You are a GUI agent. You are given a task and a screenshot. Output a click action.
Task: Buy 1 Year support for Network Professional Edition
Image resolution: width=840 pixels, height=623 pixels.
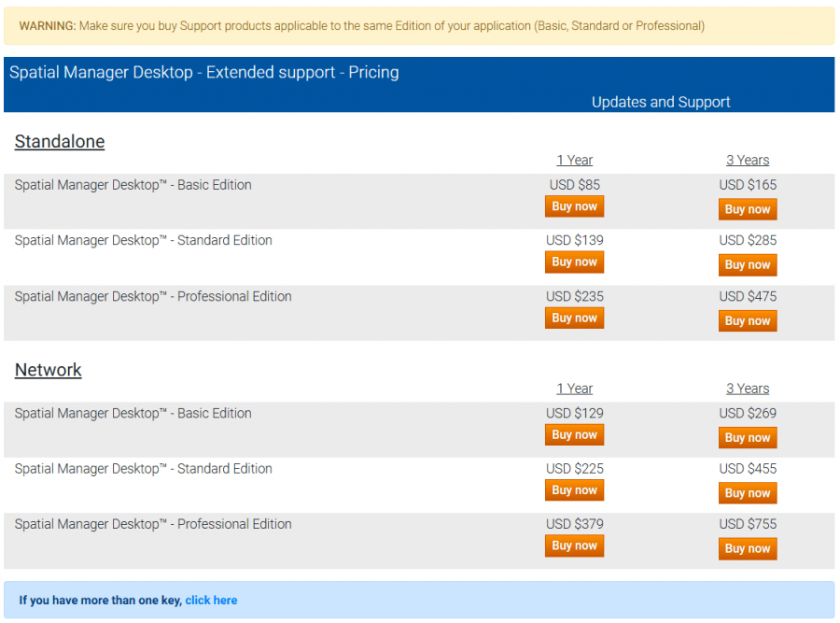pos(574,545)
